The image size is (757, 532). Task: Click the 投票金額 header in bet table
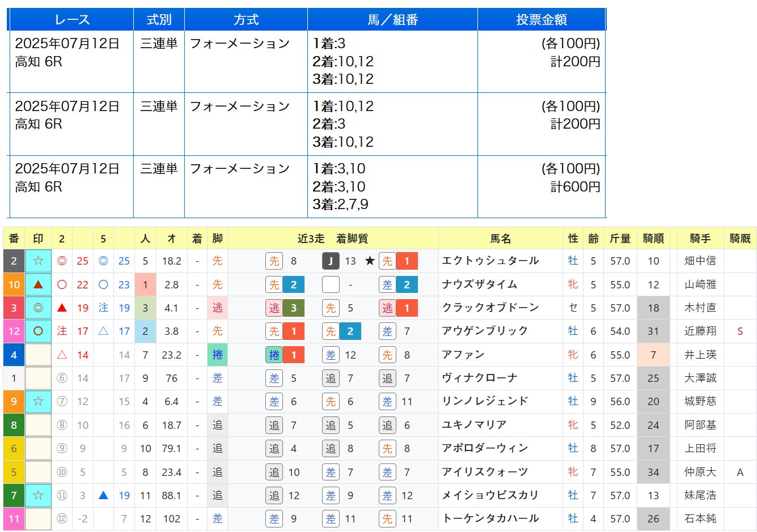pos(542,19)
